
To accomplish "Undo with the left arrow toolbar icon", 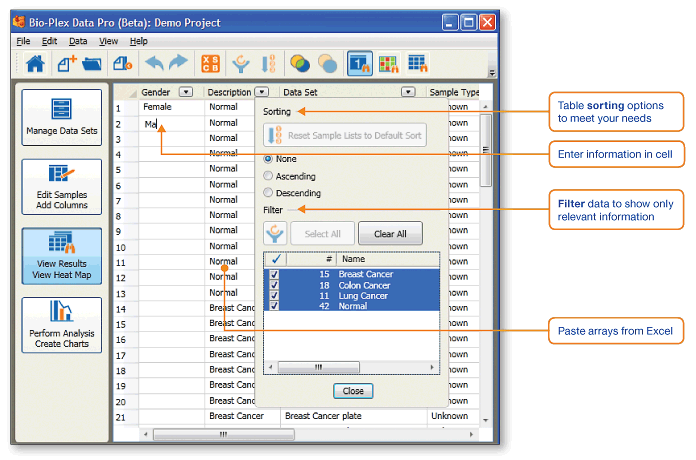I will point(154,63).
